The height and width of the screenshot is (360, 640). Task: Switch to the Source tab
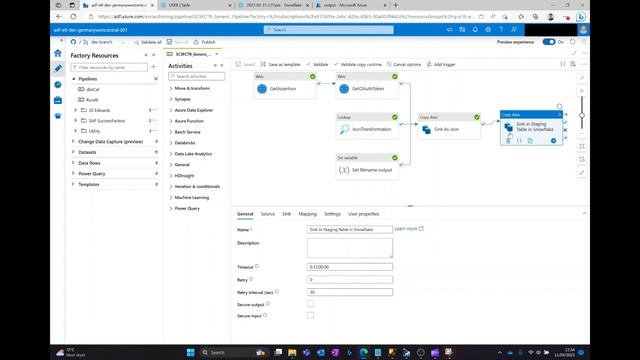[x=268, y=214]
